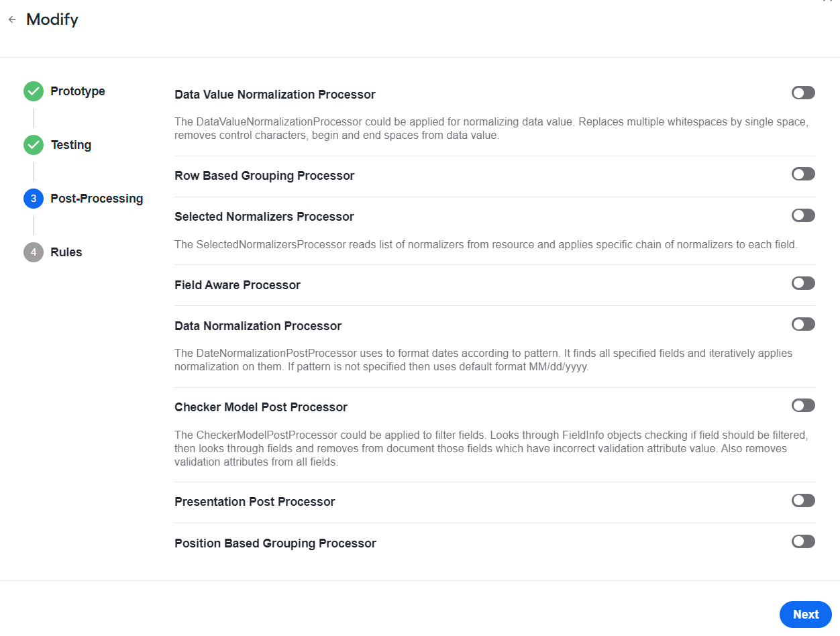
Task: Click the Field Aware Processor title
Action: [238, 285]
